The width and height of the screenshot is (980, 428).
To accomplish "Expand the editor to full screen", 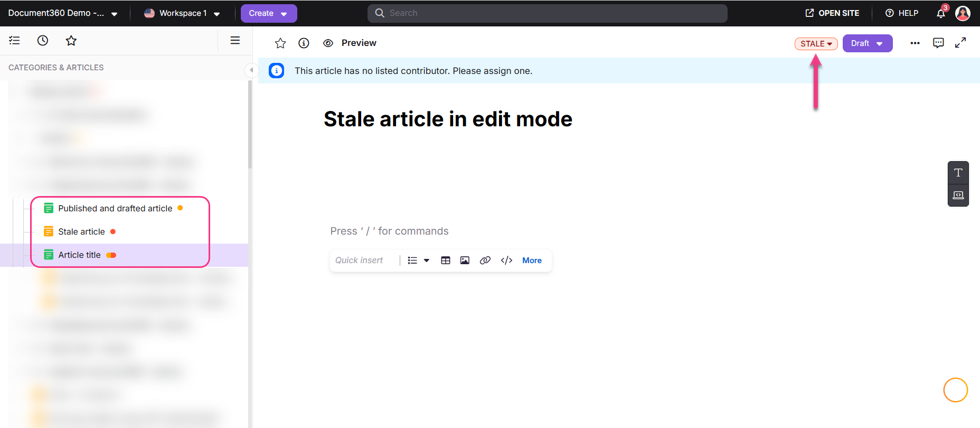I will pyautogui.click(x=960, y=43).
